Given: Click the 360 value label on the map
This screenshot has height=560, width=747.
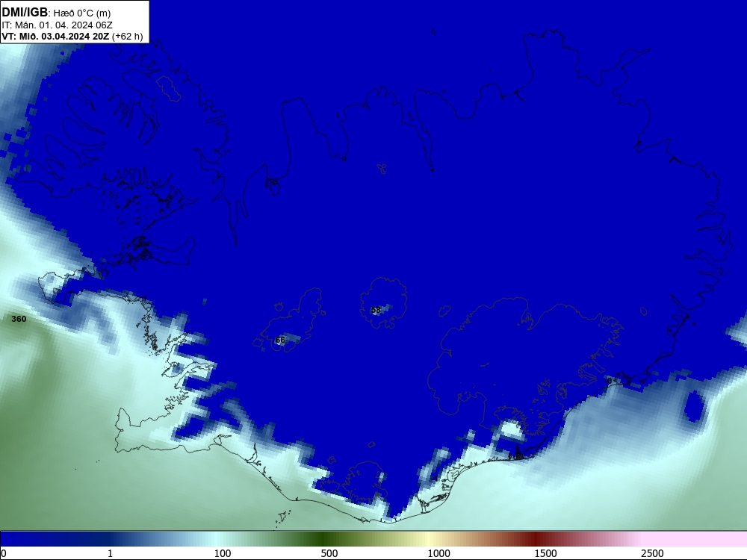Looking at the screenshot, I should 19,319.
